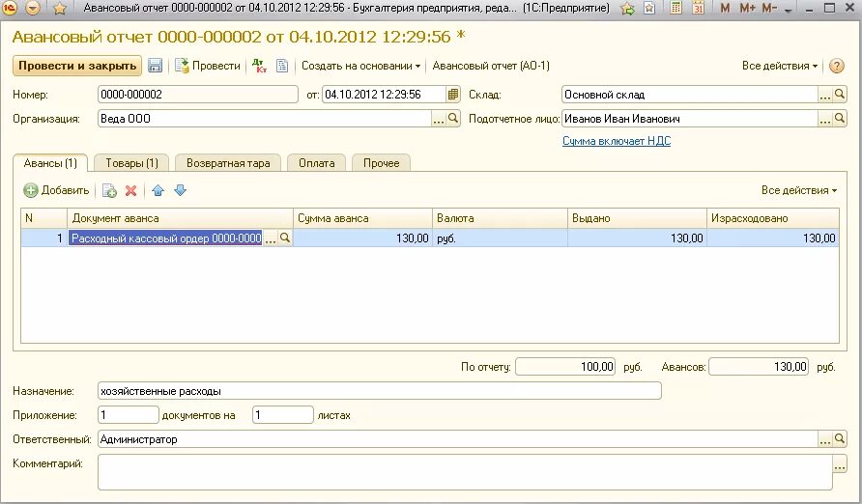Click into the Комментарий text area

tap(465, 472)
